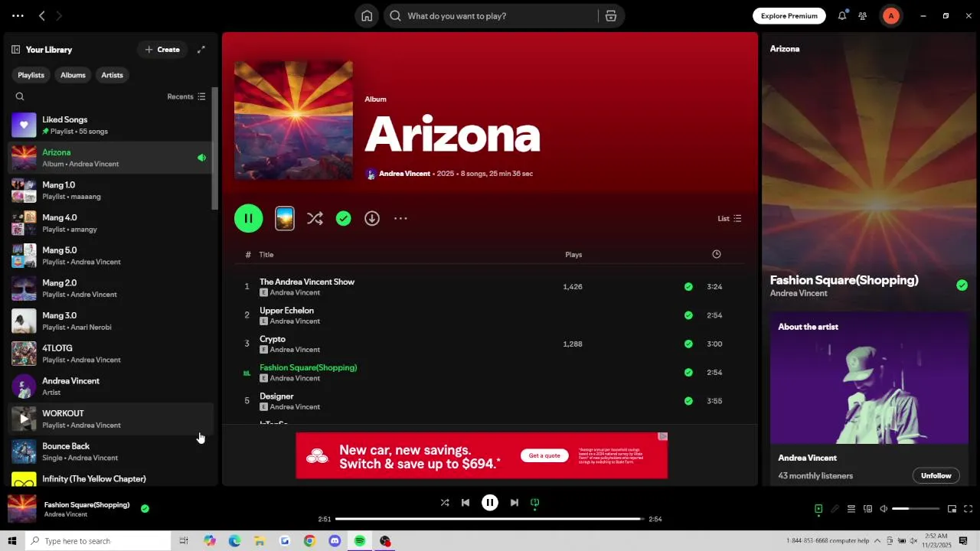980x551 pixels.
Task: Open Friend Activity icon
Action: 863,16
